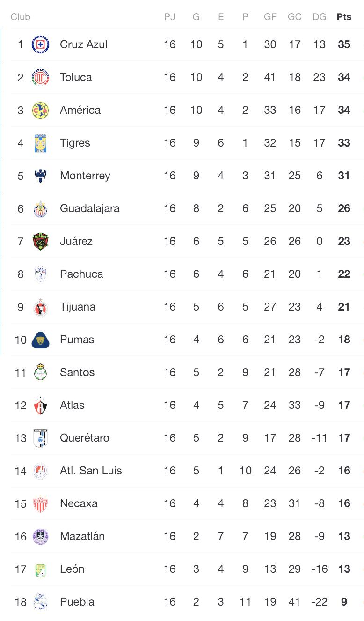Image resolution: width=364 pixels, height=621 pixels.
Task: Open the Pachuca team link
Action: (81, 274)
